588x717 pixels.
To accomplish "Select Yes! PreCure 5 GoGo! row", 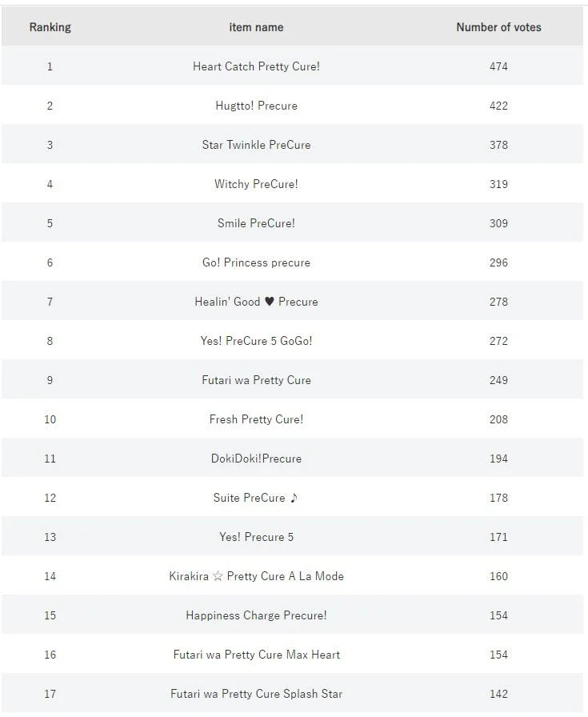I will click(292, 341).
